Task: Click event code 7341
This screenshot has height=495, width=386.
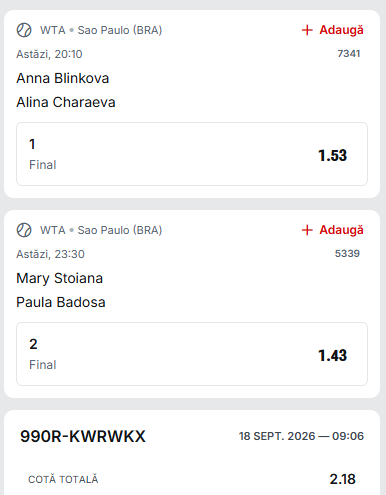Action: point(349,54)
